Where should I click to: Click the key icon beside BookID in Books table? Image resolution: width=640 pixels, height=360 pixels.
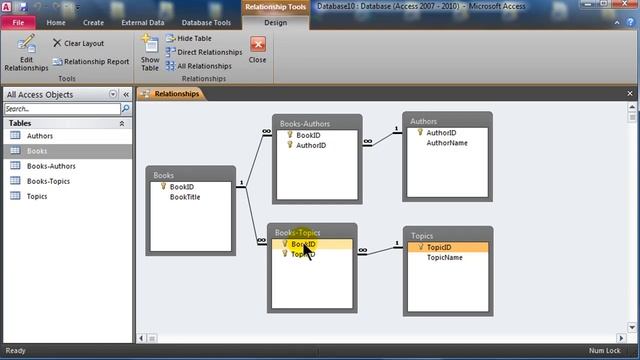click(163, 187)
